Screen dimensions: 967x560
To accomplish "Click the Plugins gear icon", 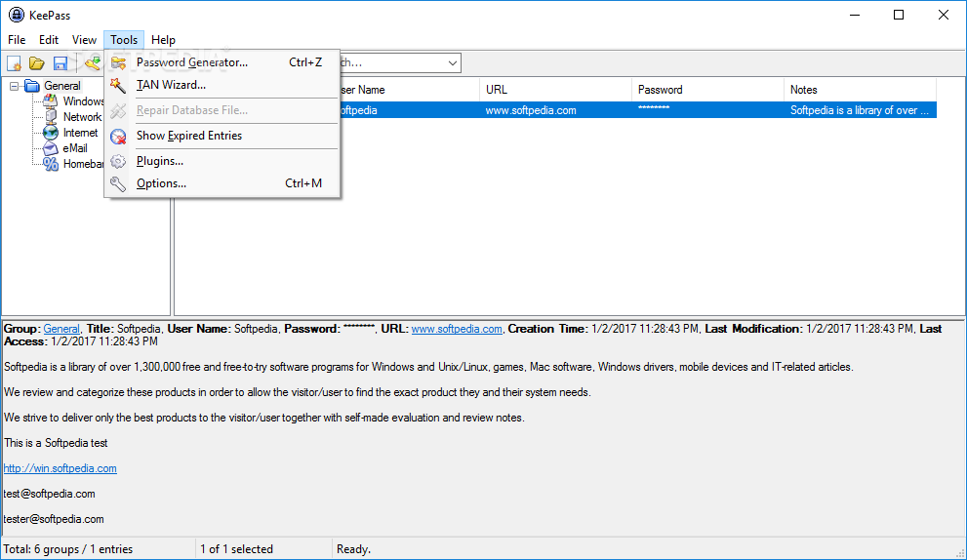I will coord(118,161).
